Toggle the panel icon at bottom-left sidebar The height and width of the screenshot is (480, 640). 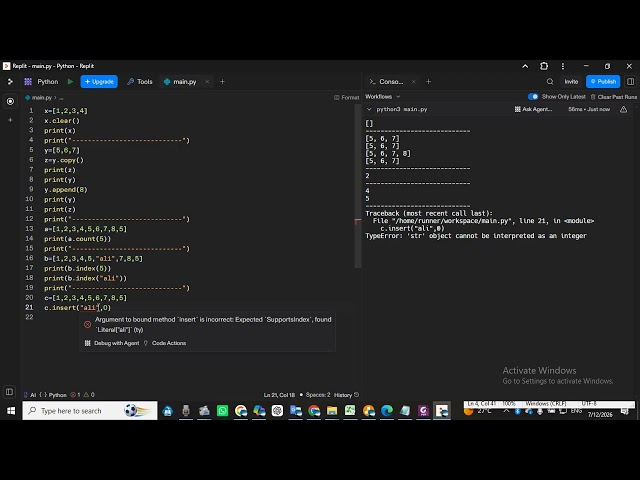click(x=9, y=391)
